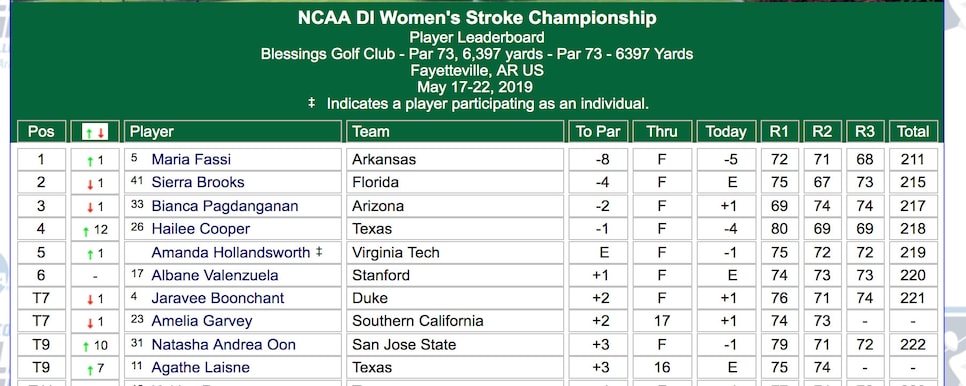Click red down arrow beside Sierra Brooks
Image resolution: width=966 pixels, height=386 pixels.
tap(90, 184)
